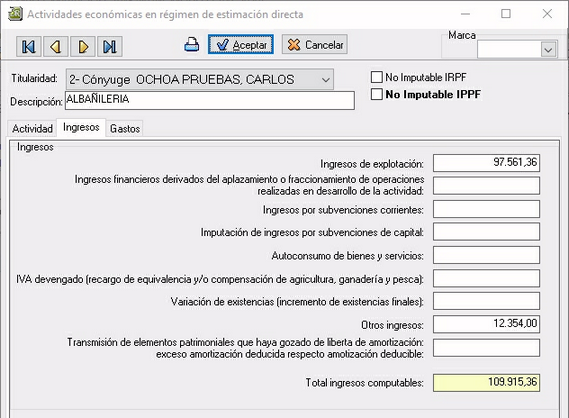Click the Ingresos por subvenciones corrientes field

point(486,209)
